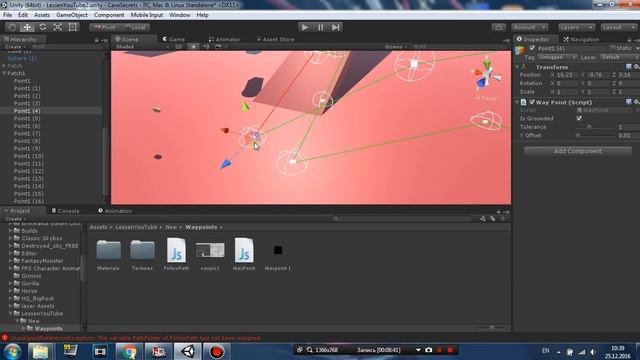Select the Scale tool in toolbar

coord(58,27)
